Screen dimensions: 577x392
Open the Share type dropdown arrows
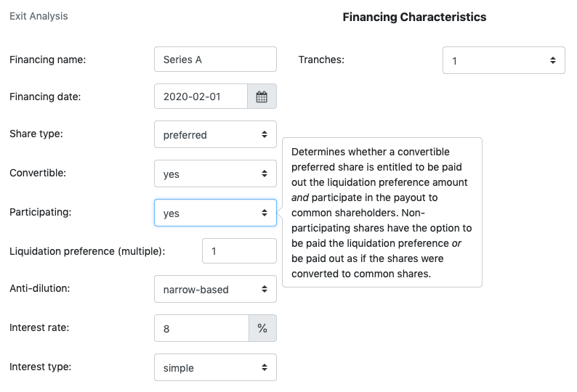pyautogui.click(x=265, y=134)
